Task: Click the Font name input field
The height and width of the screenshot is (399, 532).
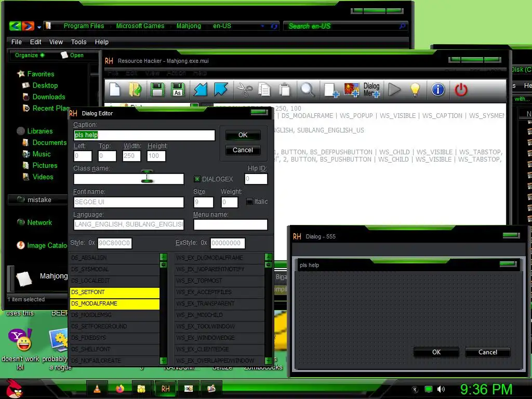Action: (129, 202)
